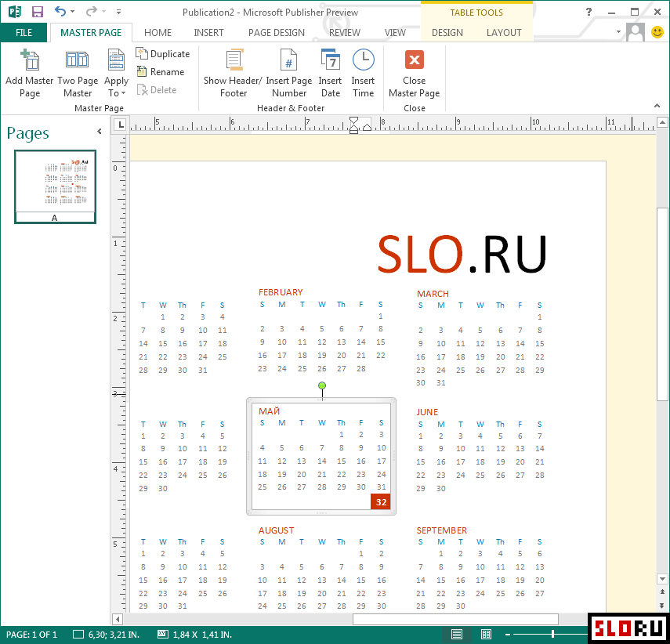Screen dimensions: 670x644
Task: Switch to the VIEW tab
Action: click(395, 32)
